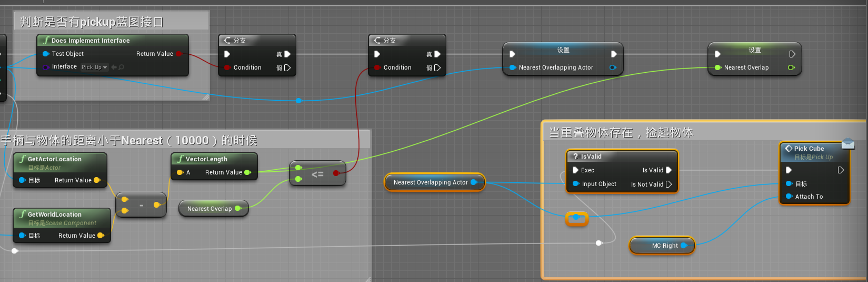Click the A input pin on VectorLength

point(180,172)
